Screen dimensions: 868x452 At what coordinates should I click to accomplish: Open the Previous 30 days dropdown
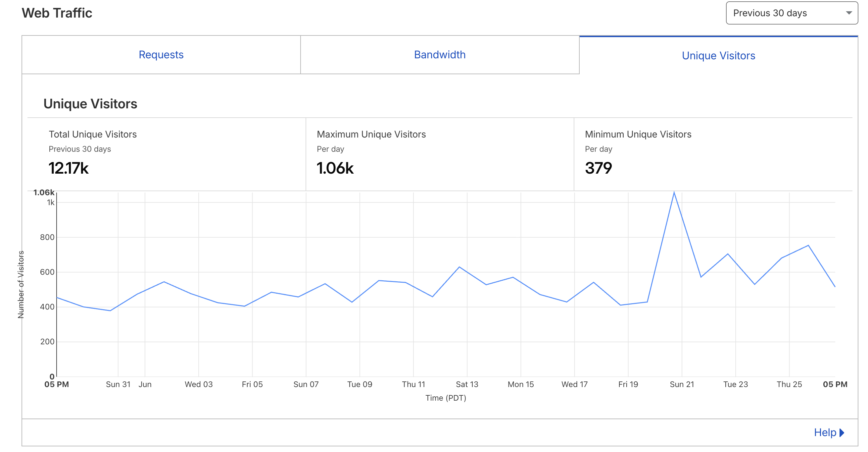click(792, 13)
